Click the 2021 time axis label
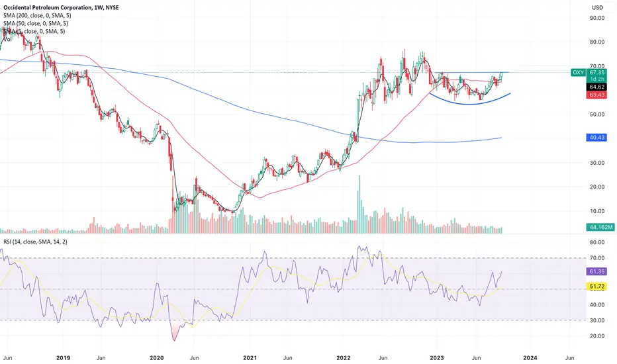Image resolution: width=617 pixels, height=364 pixels. tap(250, 357)
